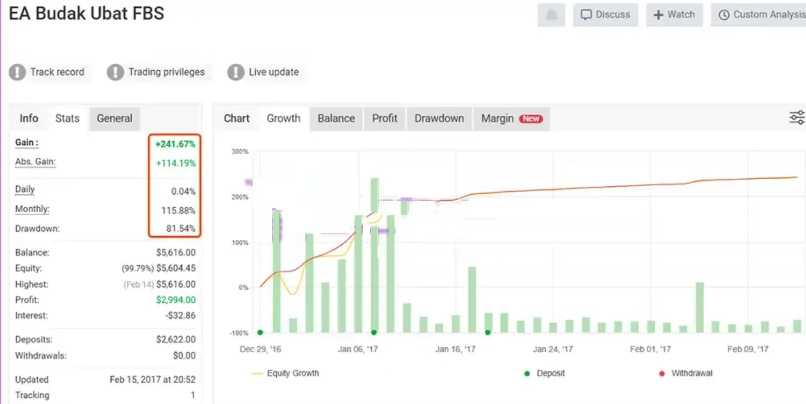Screen dimensions: 806x404
Task: Show the Profit chart tab
Action: 385,118
